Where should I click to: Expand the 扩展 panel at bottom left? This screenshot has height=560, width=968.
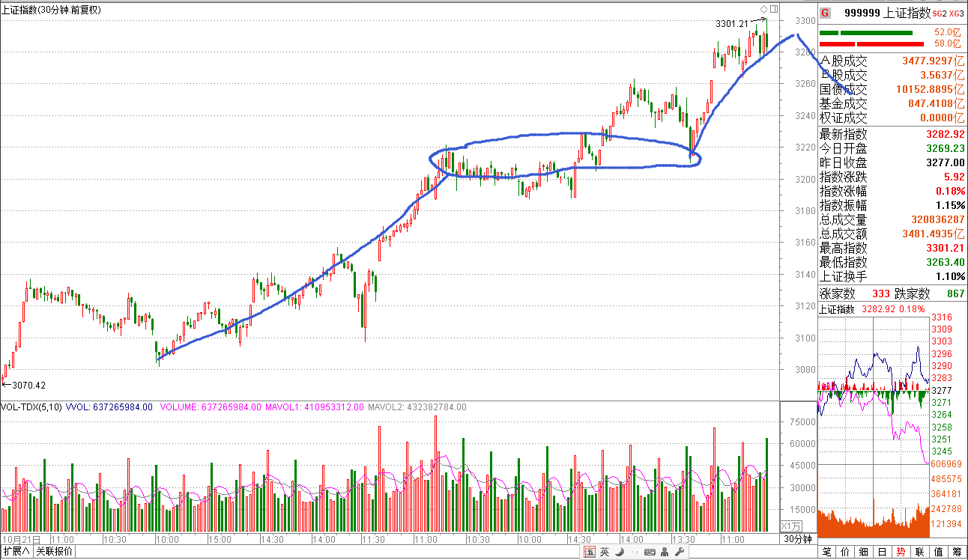click(x=16, y=552)
